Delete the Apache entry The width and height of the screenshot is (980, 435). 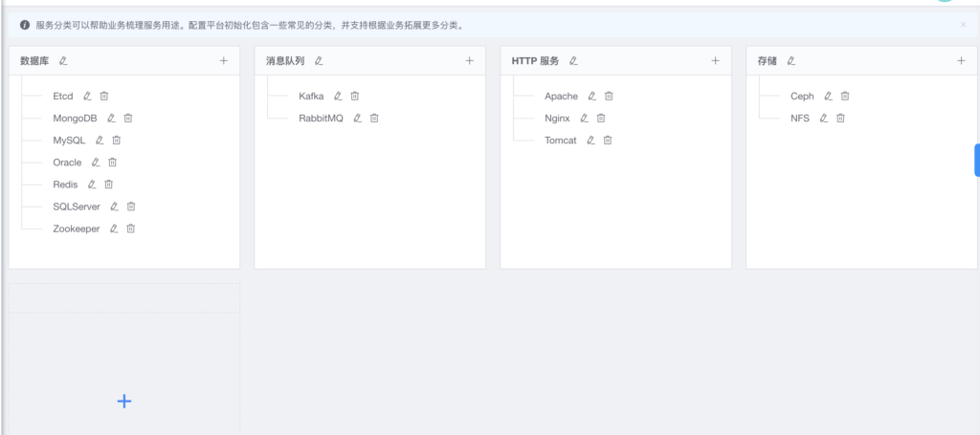(x=609, y=97)
